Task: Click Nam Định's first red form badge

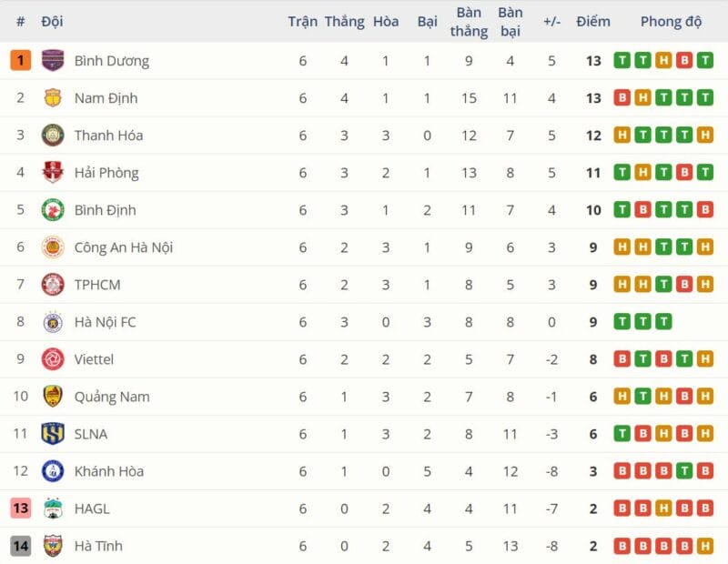Action: [x=622, y=98]
